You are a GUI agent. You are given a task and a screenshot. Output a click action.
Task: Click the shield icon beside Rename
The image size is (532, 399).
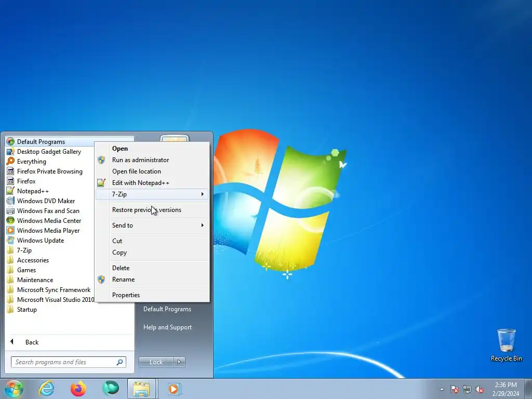point(101,279)
